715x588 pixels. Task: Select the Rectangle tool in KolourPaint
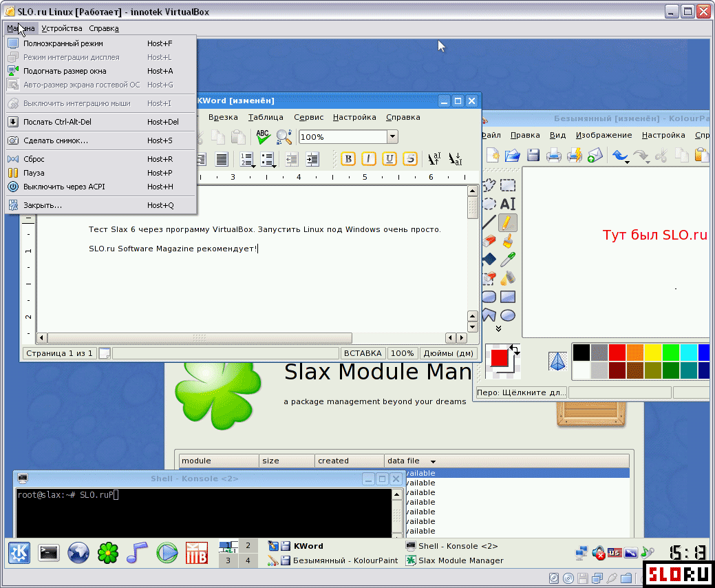tap(508, 297)
